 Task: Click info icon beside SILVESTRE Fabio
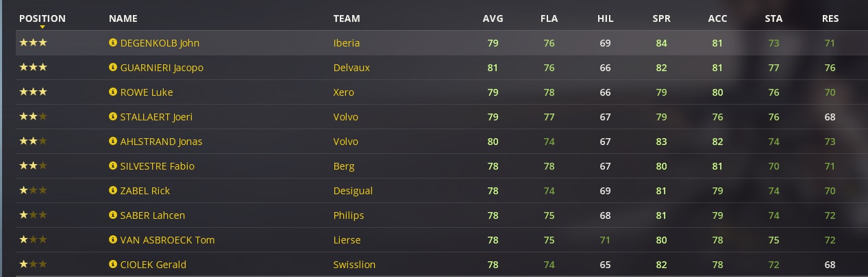[x=113, y=166]
